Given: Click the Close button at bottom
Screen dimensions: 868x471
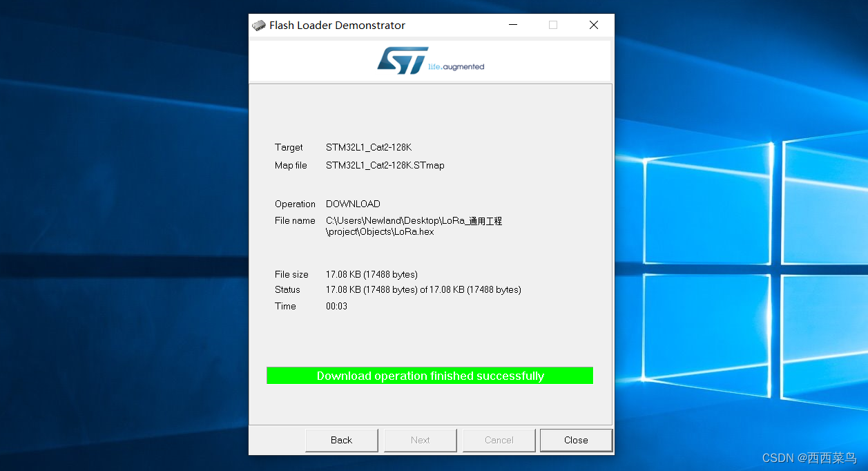Looking at the screenshot, I should click(576, 440).
